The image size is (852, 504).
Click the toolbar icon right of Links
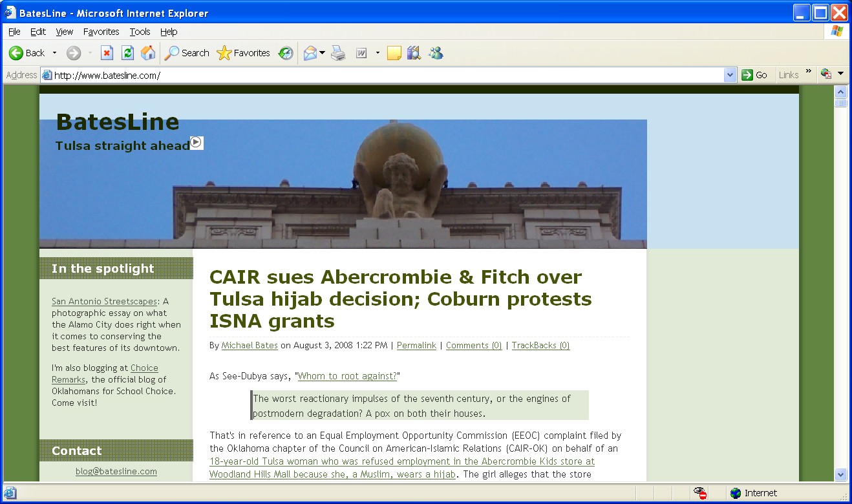pos(825,74)
